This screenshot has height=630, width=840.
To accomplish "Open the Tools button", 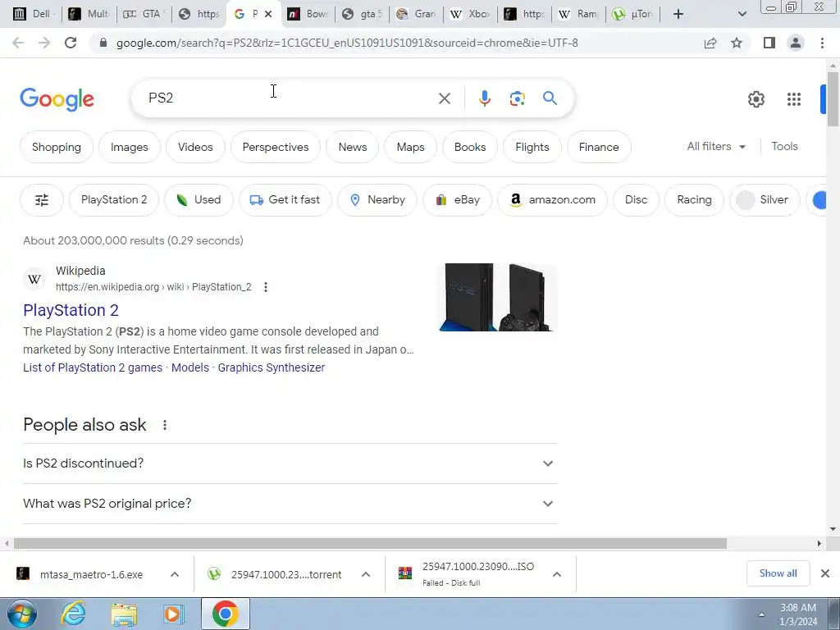I will tap(784, 146).
